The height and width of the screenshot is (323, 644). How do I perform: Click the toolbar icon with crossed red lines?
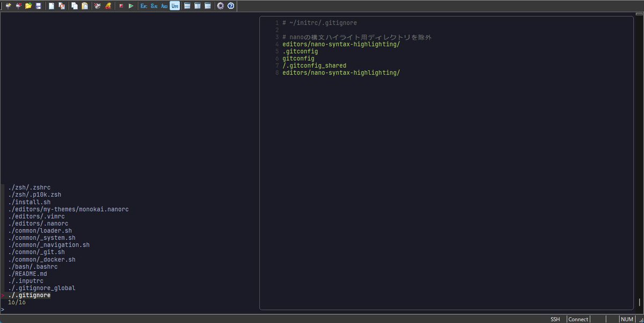point(98,6)
